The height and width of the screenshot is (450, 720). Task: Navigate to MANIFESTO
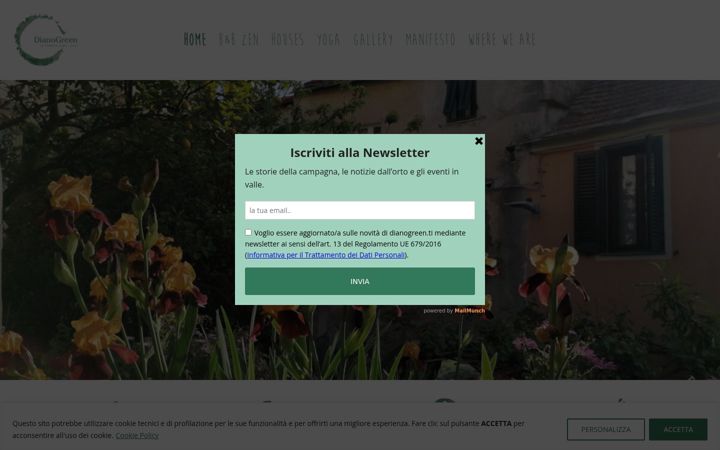point(430,39)
